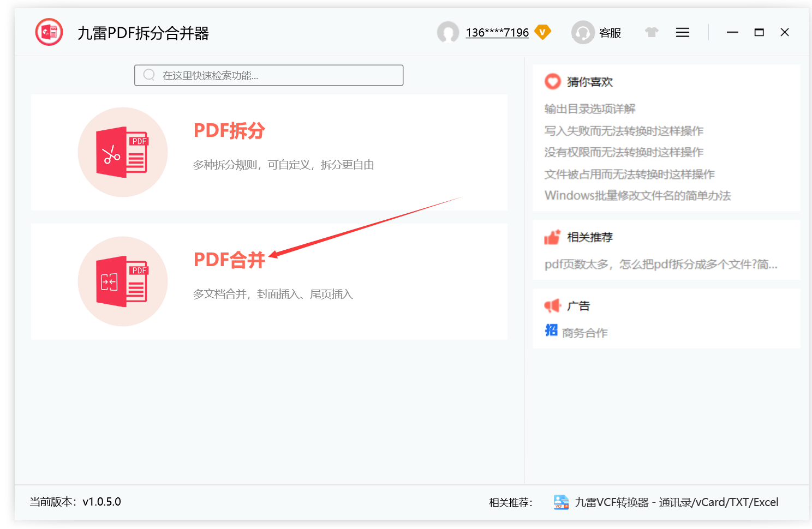
Task: Click the orange VIP badge icon
Action: (x=542, y=32)
